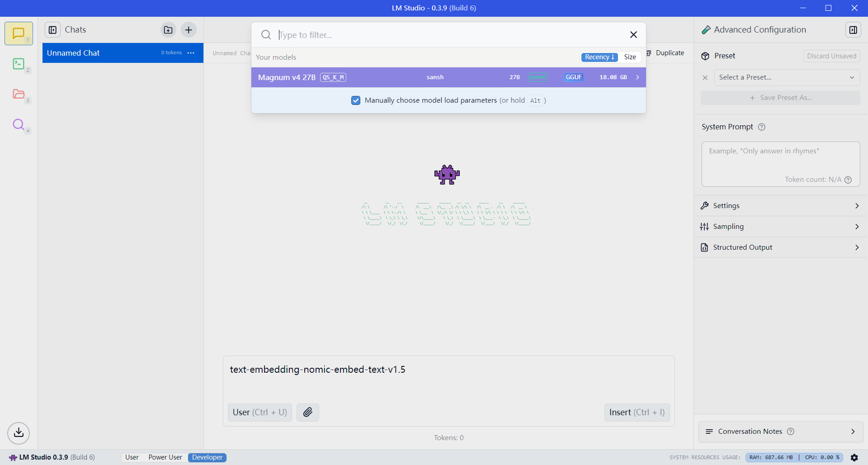
Task: Click the Your models heading
Action: [276, 57]
